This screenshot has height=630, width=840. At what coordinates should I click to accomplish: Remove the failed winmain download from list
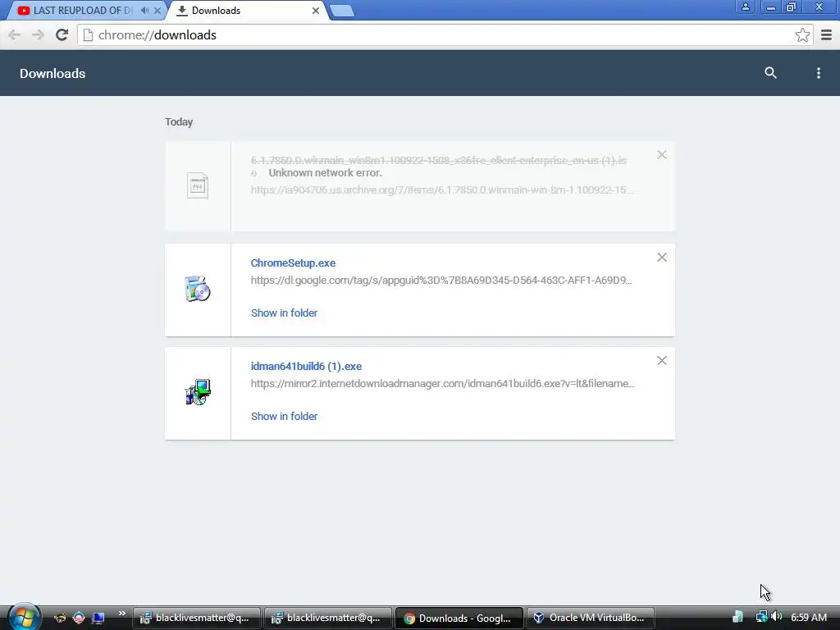pos(662,155)
